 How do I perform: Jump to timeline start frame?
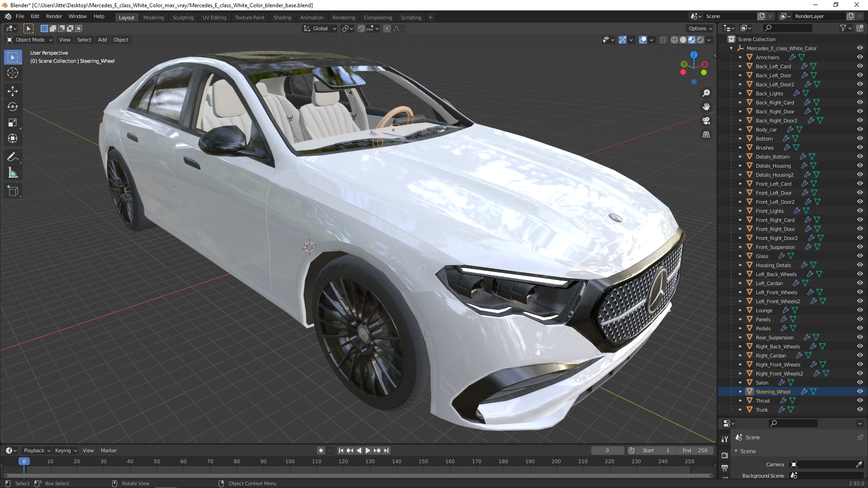coord(341,450)
